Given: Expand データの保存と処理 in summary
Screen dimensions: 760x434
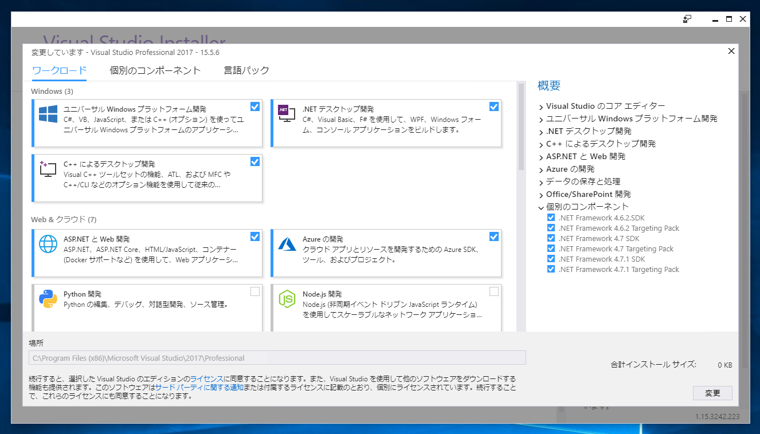Looking at the screenshot, I should click(541, 182).
